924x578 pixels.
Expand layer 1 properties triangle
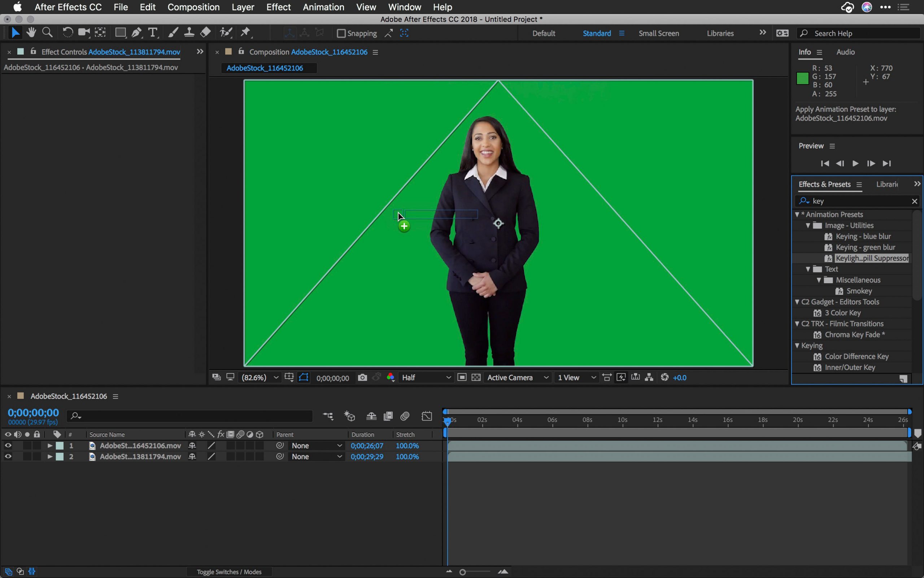click(50, 446)
